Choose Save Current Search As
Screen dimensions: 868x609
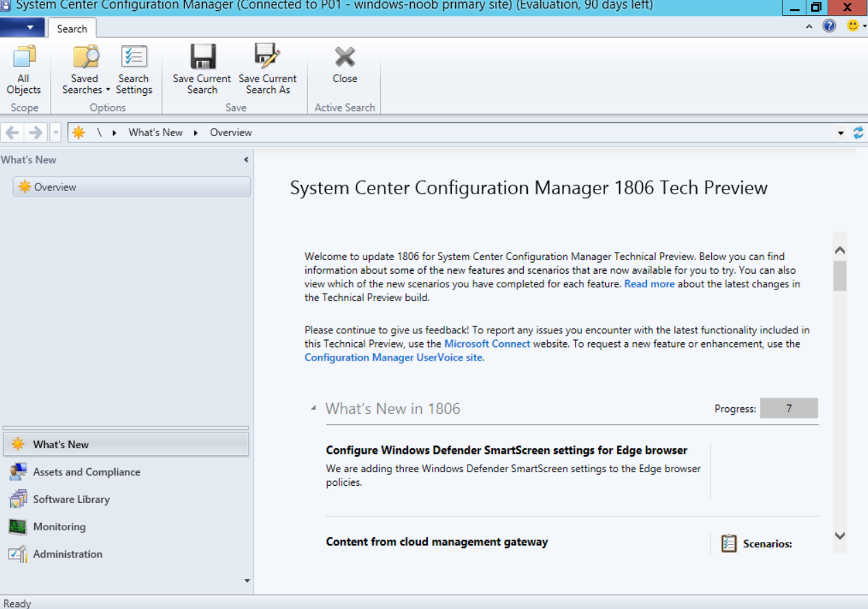(268, 70)
